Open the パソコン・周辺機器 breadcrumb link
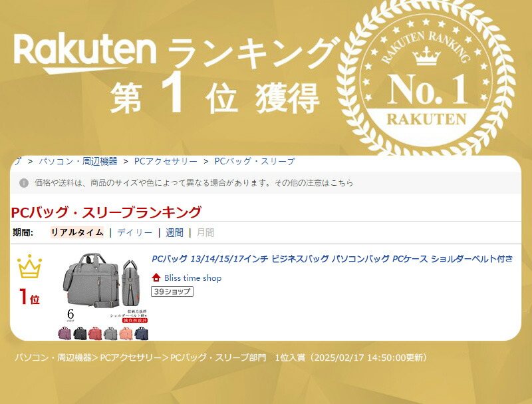 pyautogui.click(x=78, y=161)
